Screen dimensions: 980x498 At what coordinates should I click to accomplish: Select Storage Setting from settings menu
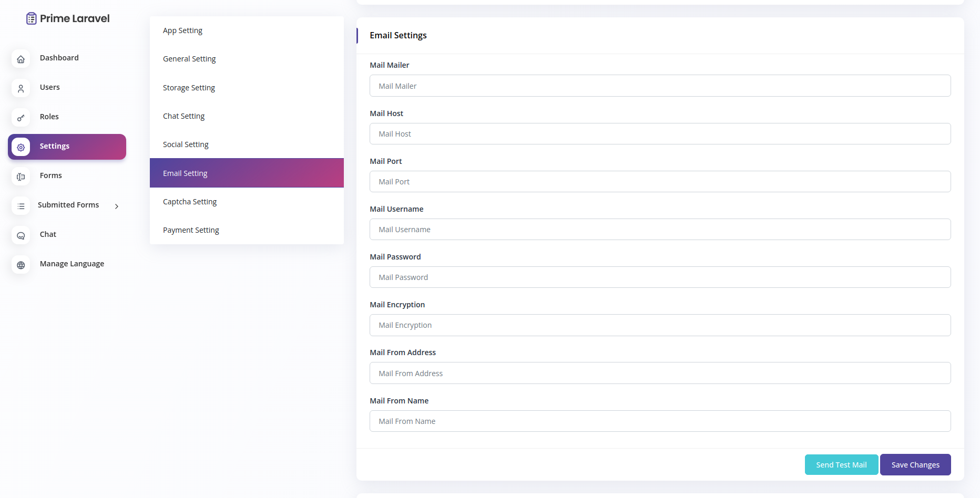(189, 87)
